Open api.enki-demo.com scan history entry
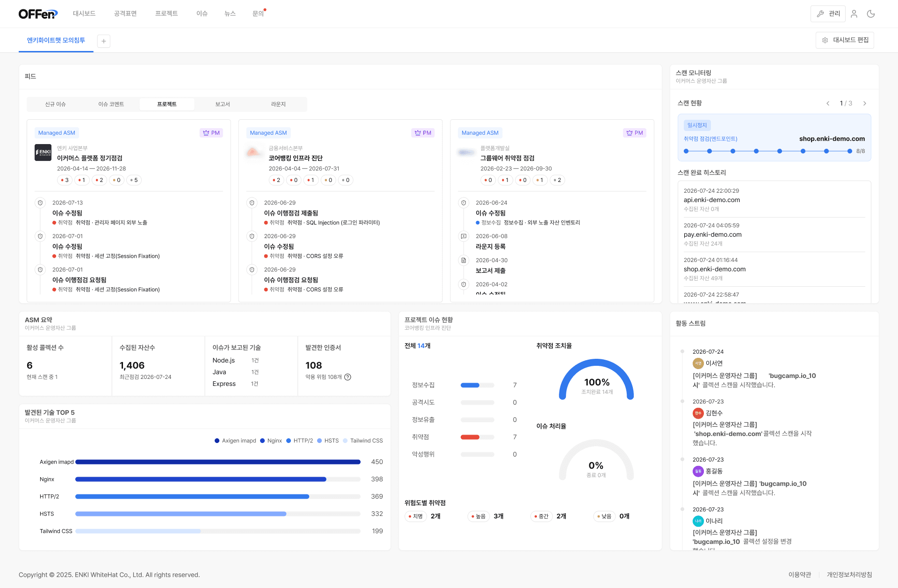The image size is (898, 588). (774, 200)
